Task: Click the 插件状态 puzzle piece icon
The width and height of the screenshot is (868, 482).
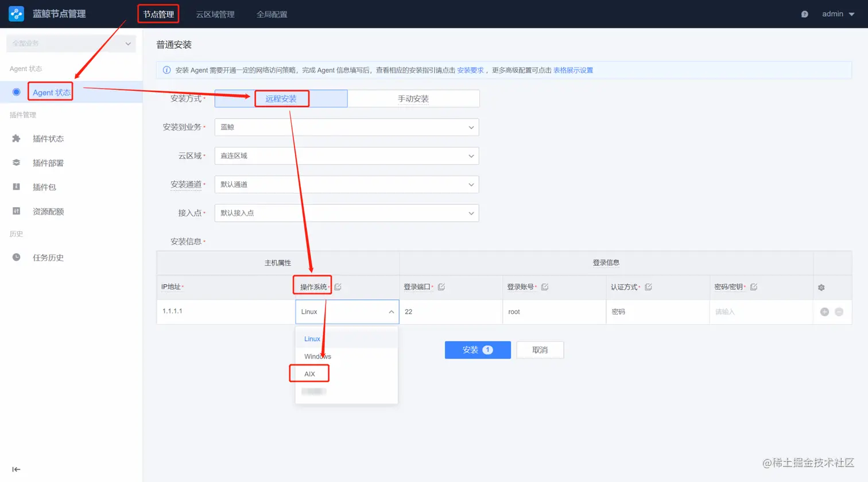Action: 16,139
